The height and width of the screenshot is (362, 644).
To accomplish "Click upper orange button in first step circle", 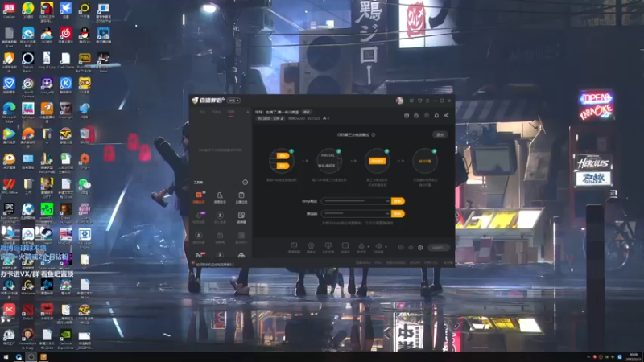I will click(x=283, y=156).
